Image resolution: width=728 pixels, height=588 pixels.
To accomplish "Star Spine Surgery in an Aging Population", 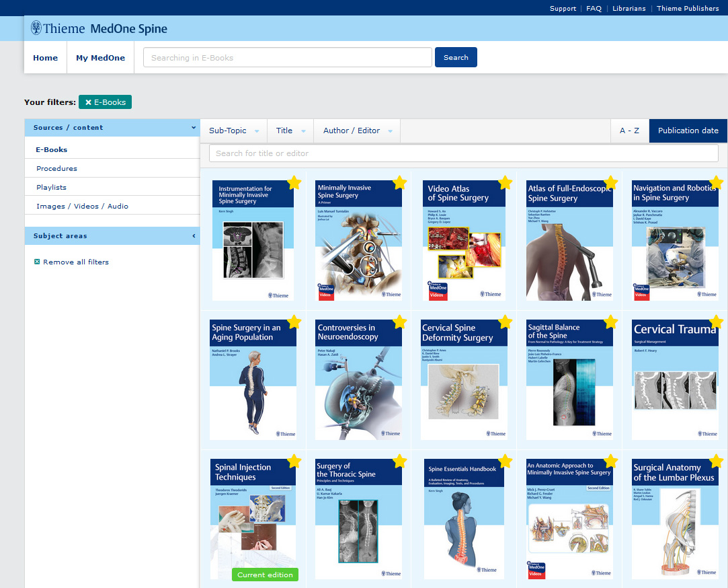I will (294, 322).
